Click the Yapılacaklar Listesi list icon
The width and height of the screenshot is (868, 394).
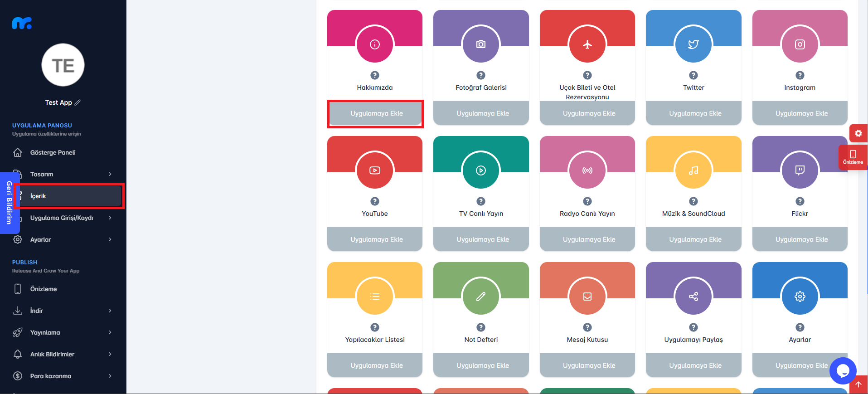pyautogui.click(x=374, y=297)
